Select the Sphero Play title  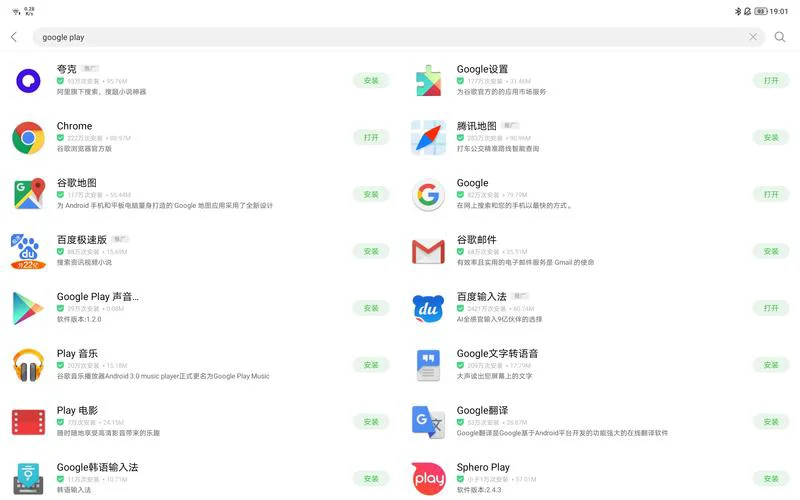(483, 467)
